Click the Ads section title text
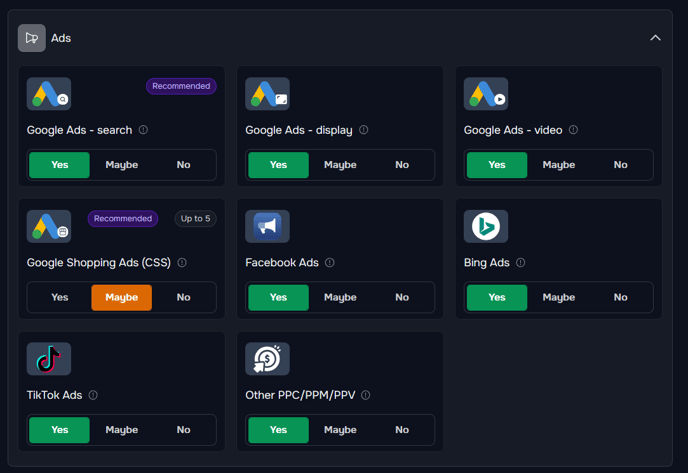Image resolution: width=688 pixels, height=473 pixels. (x=61, y=38)
